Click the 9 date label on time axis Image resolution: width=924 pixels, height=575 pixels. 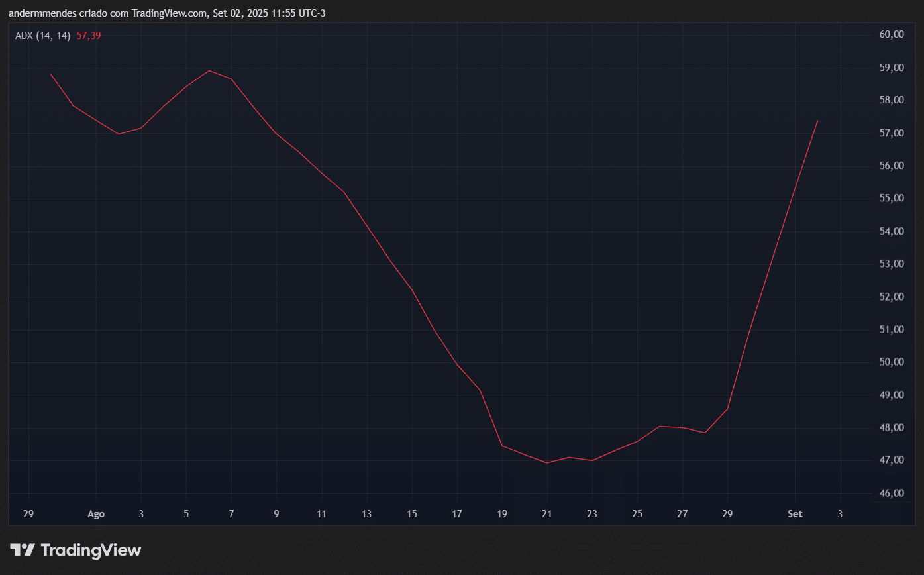pyautogui.click(x=276, y=513)
